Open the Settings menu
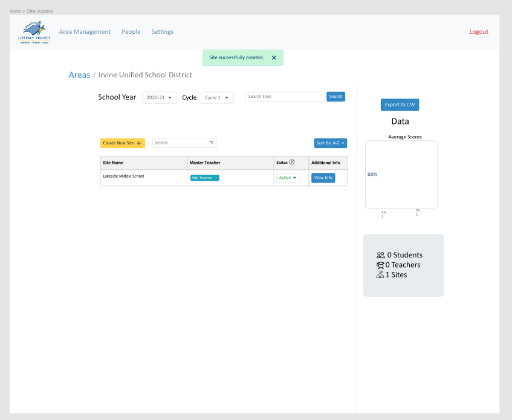This screenshot has height=420, width=512. point(162,32)
